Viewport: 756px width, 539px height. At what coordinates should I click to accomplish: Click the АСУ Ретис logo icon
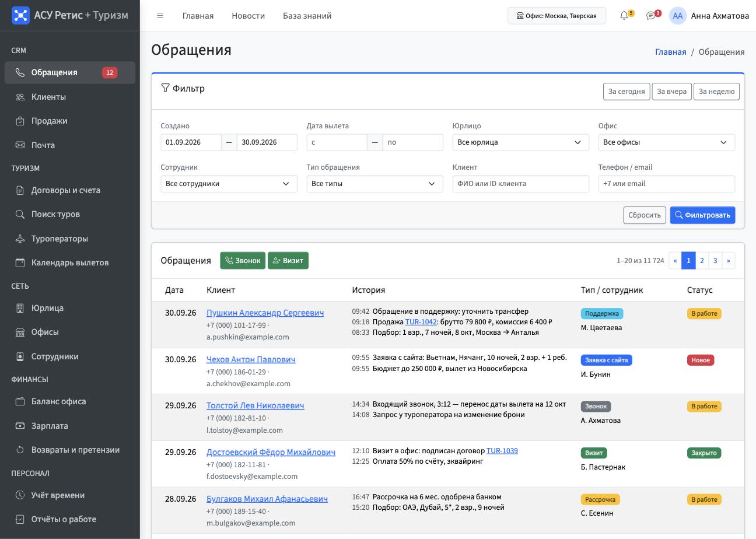pos(20,15)
